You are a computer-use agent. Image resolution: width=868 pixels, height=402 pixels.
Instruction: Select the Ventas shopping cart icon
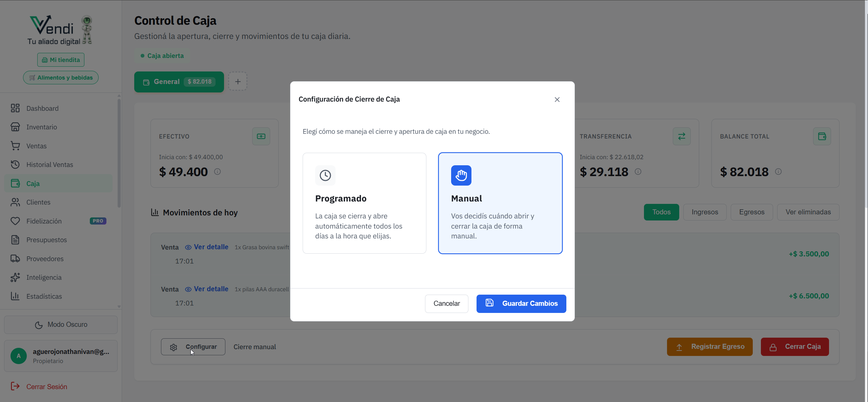tap(16, 146)
